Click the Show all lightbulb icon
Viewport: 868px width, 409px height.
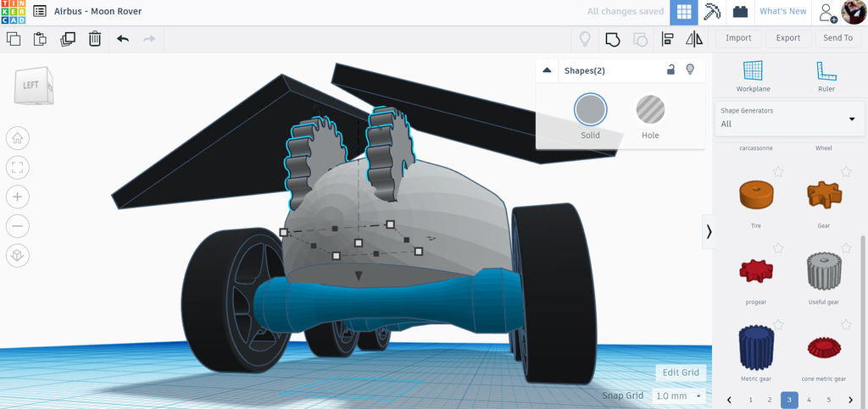pos(584,39)
